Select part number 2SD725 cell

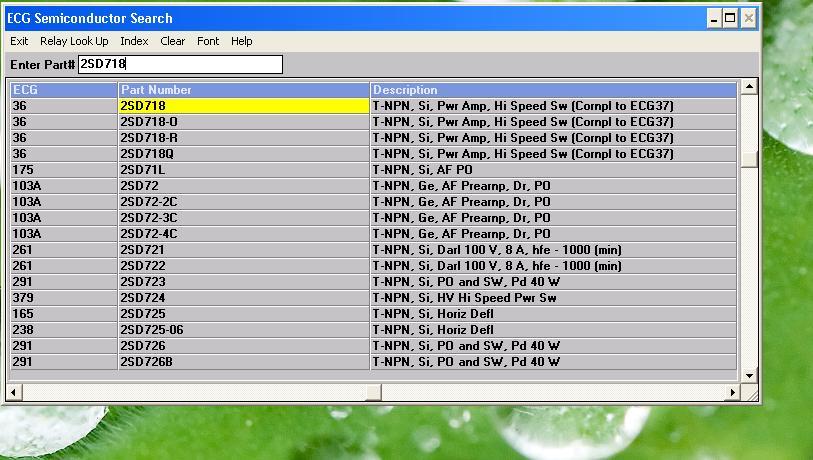[244, 314]
